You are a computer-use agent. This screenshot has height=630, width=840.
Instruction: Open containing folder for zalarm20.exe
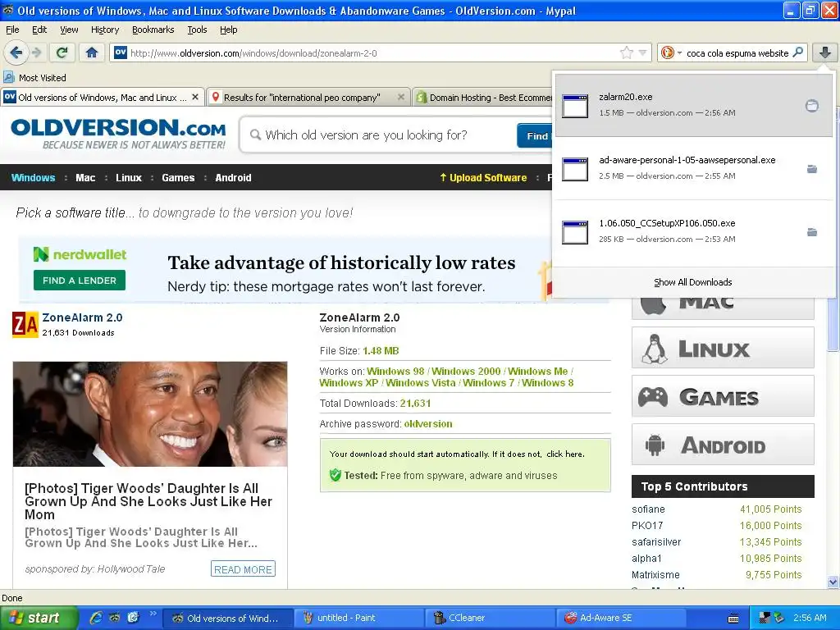coord(811,106)
